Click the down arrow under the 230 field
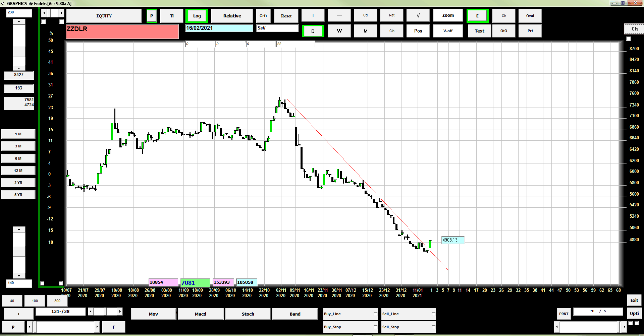The height and width of the screenshot is (336, 644). (19, 68)
